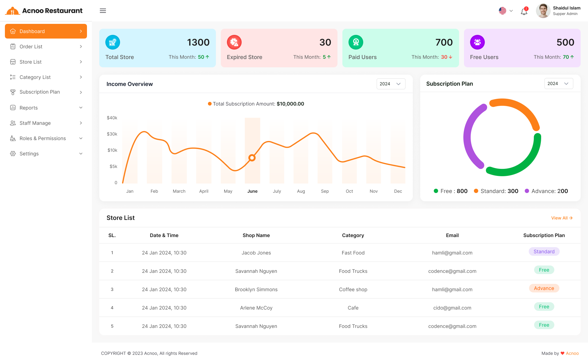Click the Free Users card icon
The width and height of the screenshot is (588, 364).
click(477, 42)
